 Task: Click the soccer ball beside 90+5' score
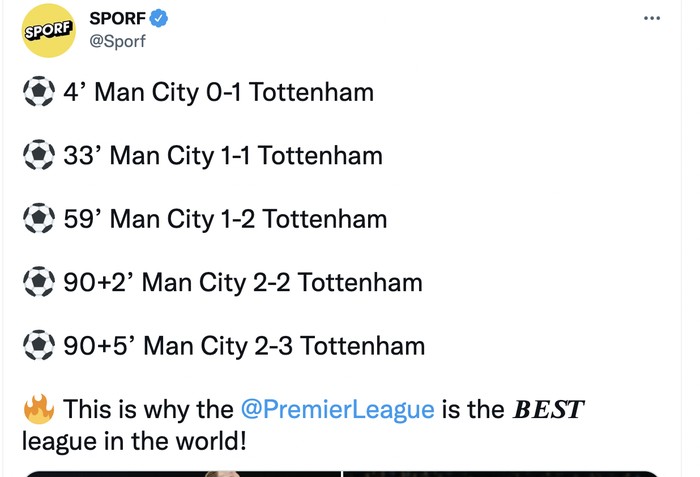click(39, 346)
